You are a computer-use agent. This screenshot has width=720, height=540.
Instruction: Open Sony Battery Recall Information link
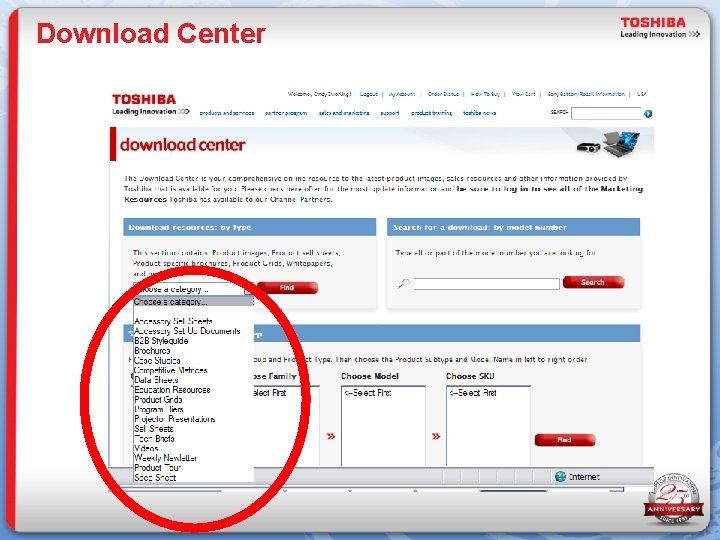[x=586, y=94]
